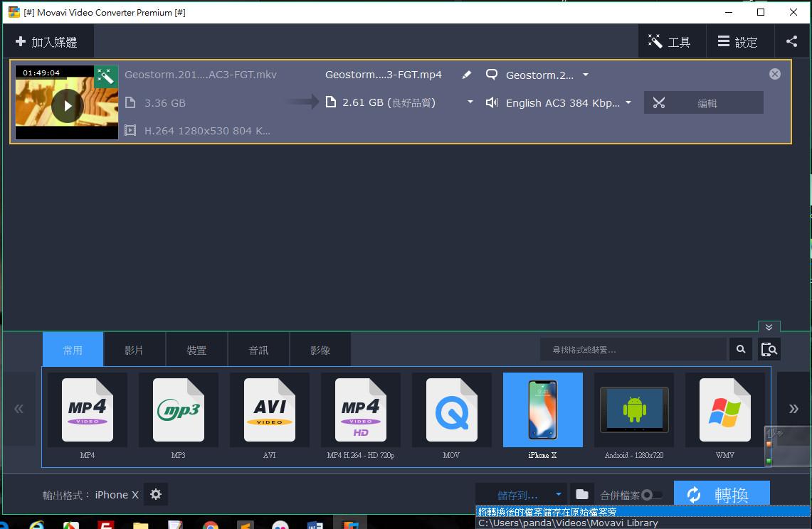This screenshot has height=529, width=812.
Task: Switch to the 音訊 audio tab
Action: click(x=258, y=350)
